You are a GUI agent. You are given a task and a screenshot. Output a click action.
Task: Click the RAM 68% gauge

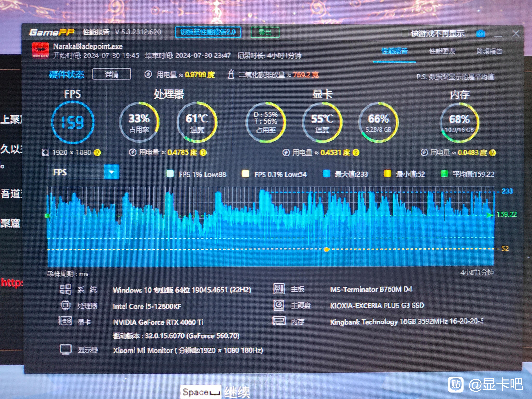click(x=459, y=123)
